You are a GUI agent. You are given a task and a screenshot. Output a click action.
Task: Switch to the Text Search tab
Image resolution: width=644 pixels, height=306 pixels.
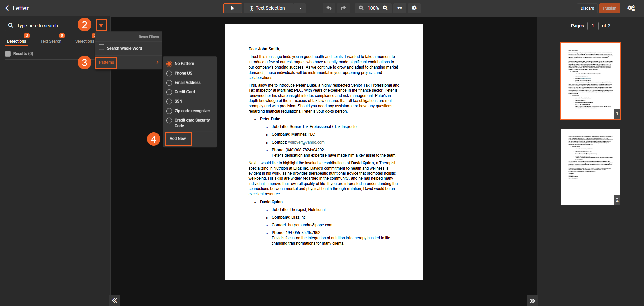pyautogui.click(x=51, y=41)
